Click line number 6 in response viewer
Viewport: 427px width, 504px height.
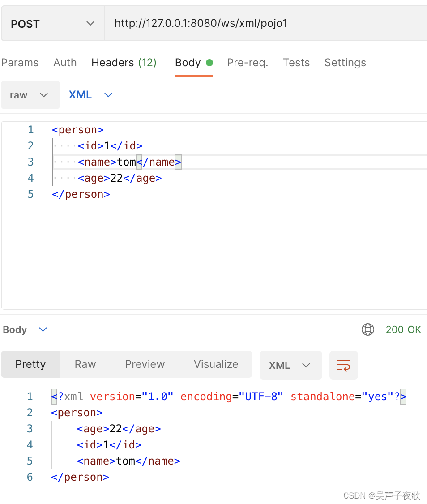tap(30, 477)
